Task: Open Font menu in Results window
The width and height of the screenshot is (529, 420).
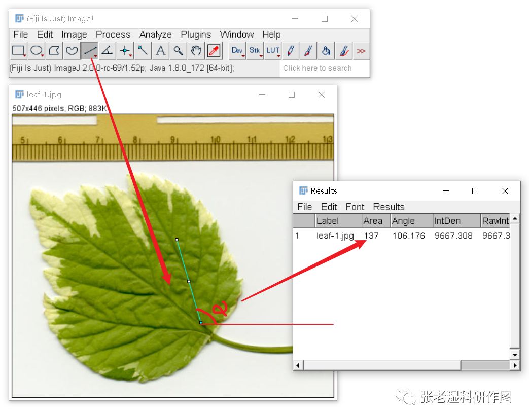Action: click(x=355, y=207)
